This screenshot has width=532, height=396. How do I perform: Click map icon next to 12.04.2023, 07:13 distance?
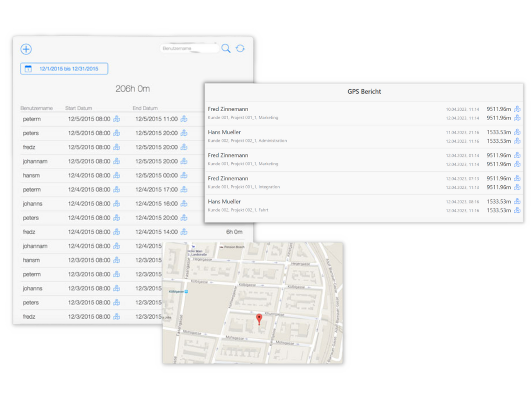click(517, 178)
